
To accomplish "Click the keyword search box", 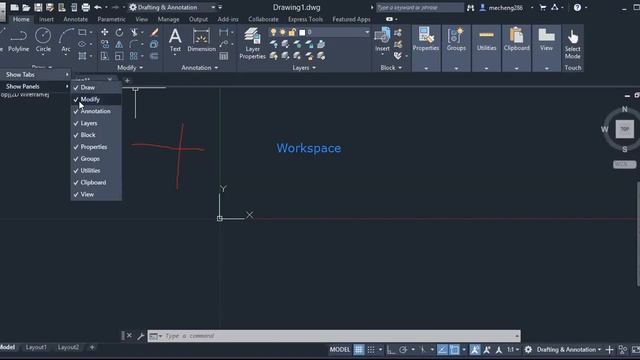I will (x=420, y=7).
